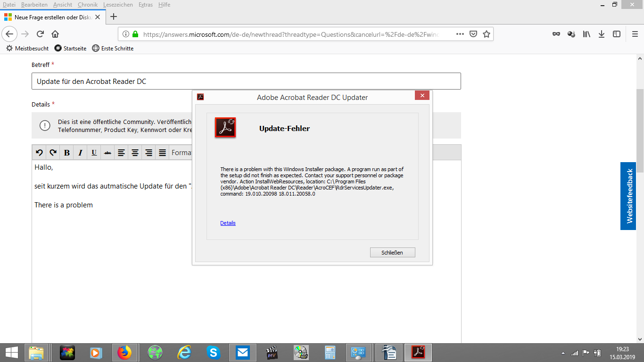Click the mask extension icon in toolbar
644x362 pixels.
tap(556, 34)
